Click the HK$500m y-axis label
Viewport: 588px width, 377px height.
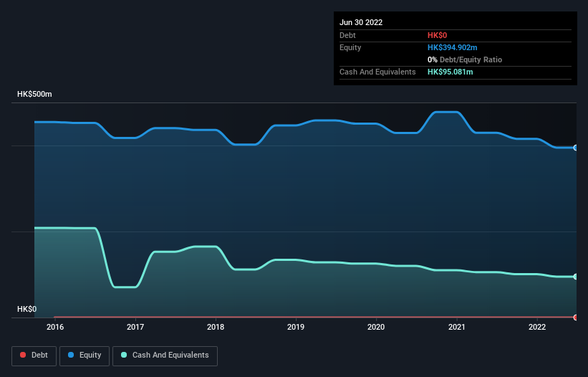[x=34, y=94]
